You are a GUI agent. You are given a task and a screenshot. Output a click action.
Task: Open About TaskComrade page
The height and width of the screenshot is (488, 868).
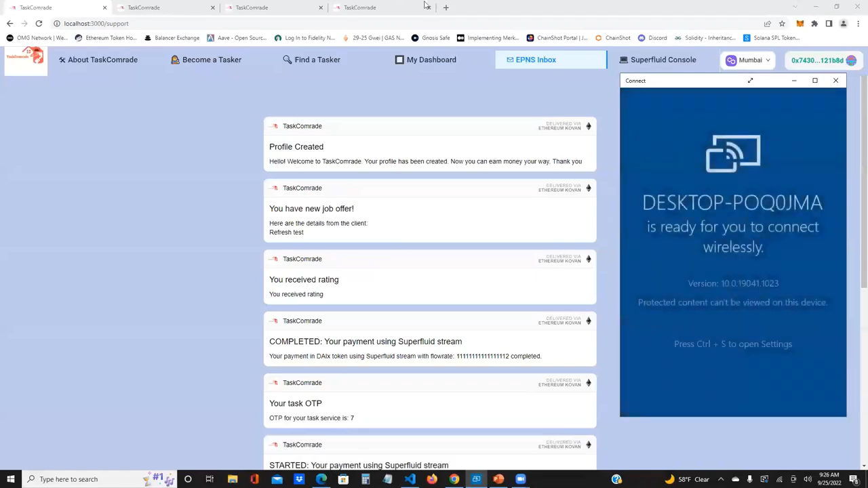coord(98,60)
